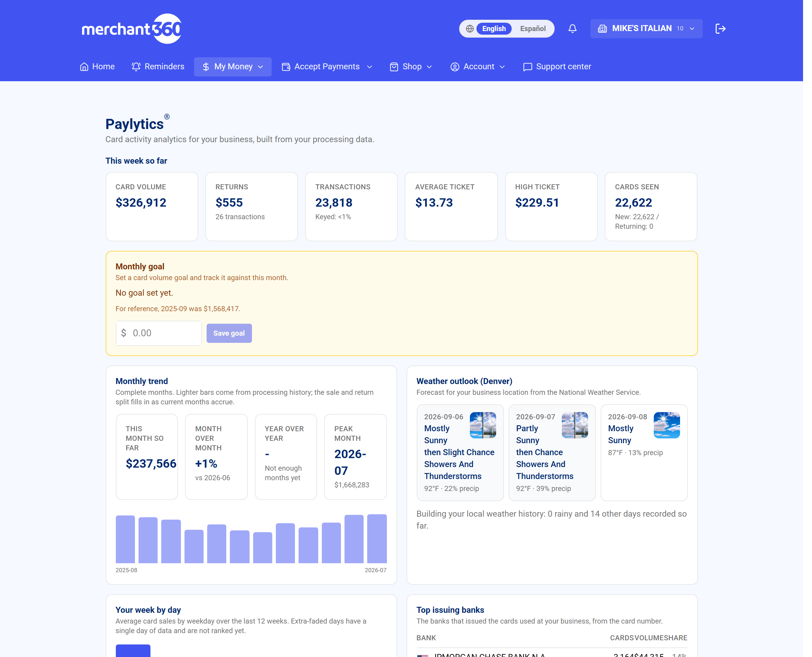Click the '92°F · 39% precip' forecast text
812x657 pixels.
point(543,489)
